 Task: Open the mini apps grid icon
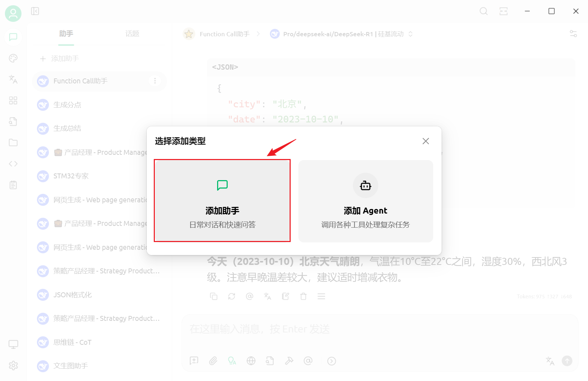(x=13, y=101)
